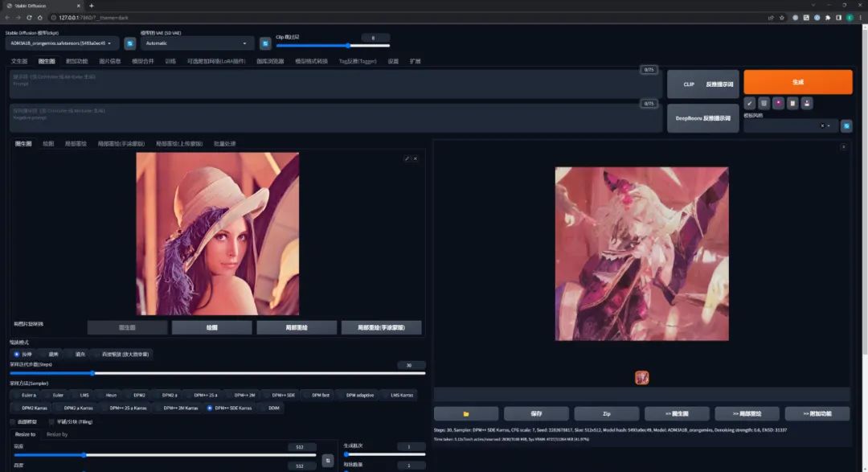Swap width and height with the switch icon
The height and width of the screenshot is (472, 868).
[328, 461]
